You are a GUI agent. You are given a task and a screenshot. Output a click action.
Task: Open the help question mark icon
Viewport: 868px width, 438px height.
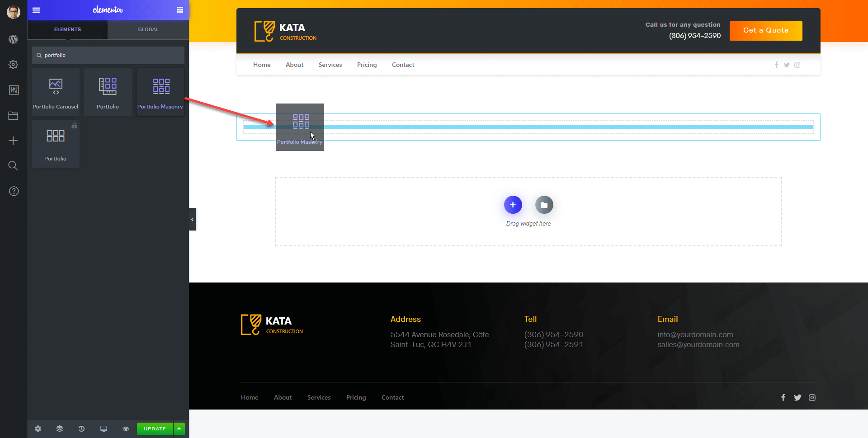tap(14, 191)
